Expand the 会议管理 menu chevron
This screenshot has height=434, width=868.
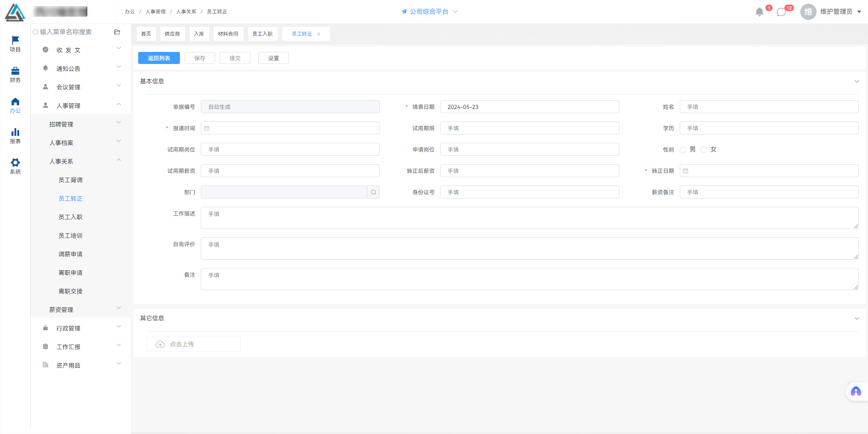click(x=119, y=85)
